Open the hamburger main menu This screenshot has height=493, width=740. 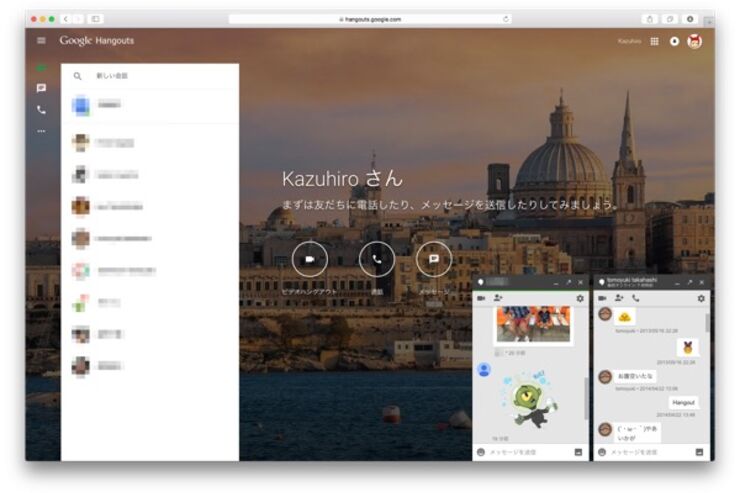click(41, 41)
